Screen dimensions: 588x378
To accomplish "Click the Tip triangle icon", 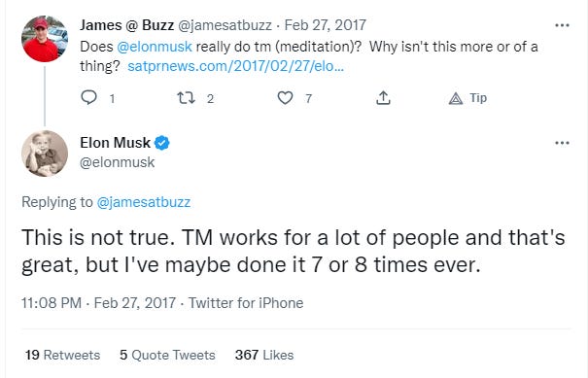I will tap(456, 98).
